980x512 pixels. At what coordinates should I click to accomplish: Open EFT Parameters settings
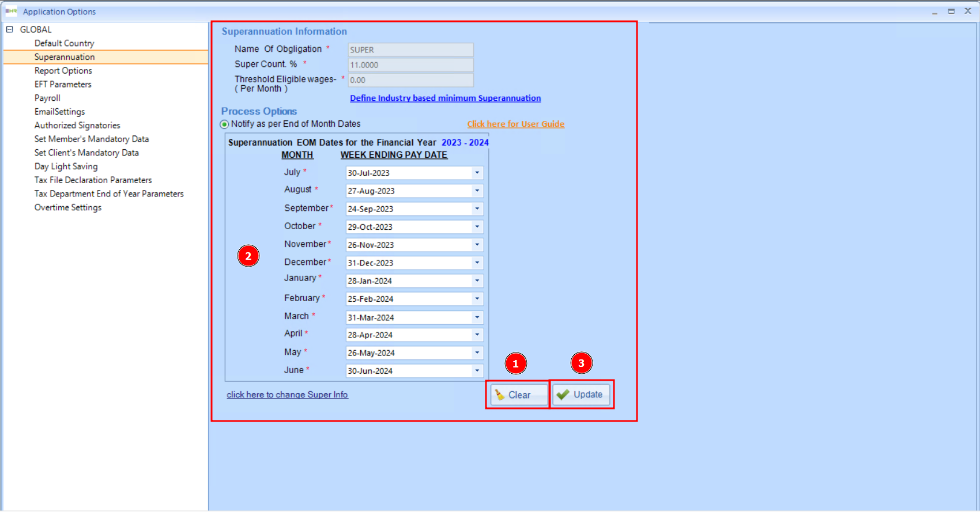pos(63,84)
